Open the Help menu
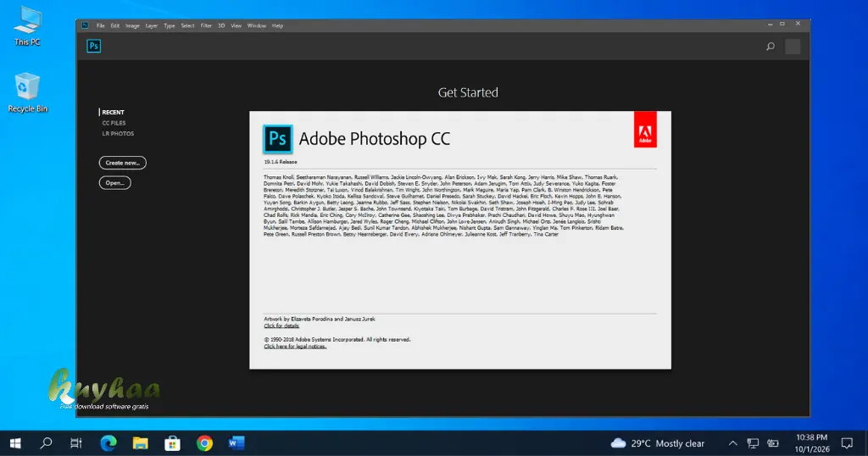 277,25
